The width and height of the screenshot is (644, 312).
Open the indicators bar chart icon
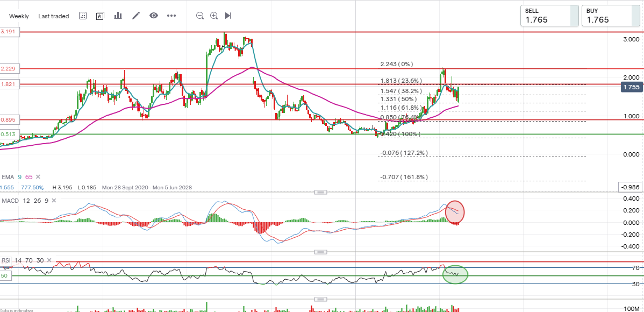pos(118,16)
